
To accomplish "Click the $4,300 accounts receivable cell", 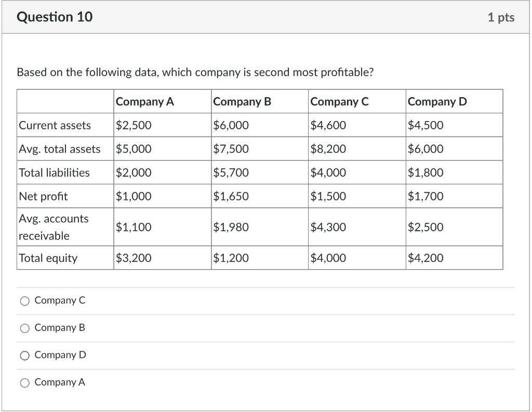I will point(328,227).
